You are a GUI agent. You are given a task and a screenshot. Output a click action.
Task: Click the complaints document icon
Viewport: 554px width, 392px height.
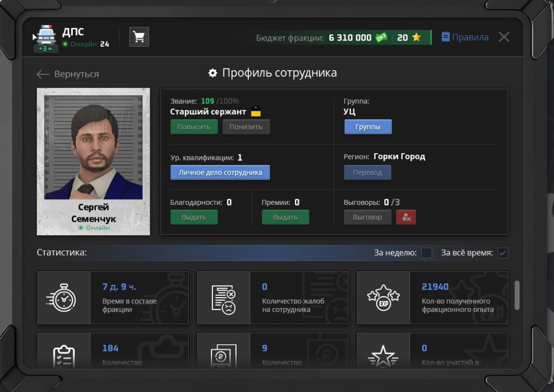point(223,299)
